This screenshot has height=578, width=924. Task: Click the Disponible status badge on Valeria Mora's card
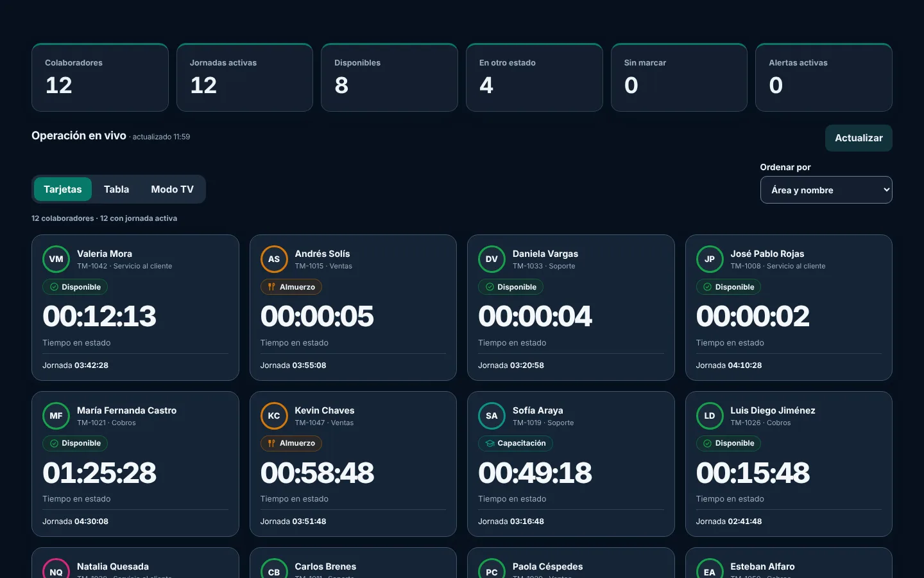coord(75,287)
